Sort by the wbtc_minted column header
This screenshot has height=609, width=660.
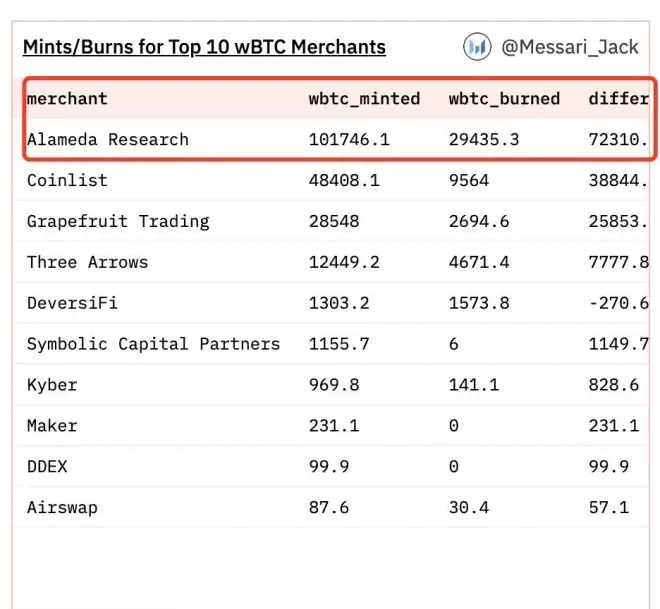coord(364,99)
